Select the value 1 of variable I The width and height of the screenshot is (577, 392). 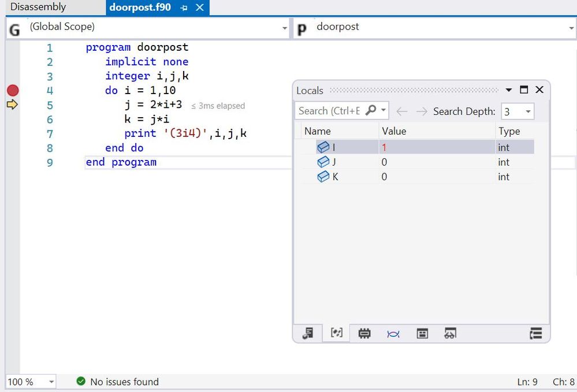384,147
